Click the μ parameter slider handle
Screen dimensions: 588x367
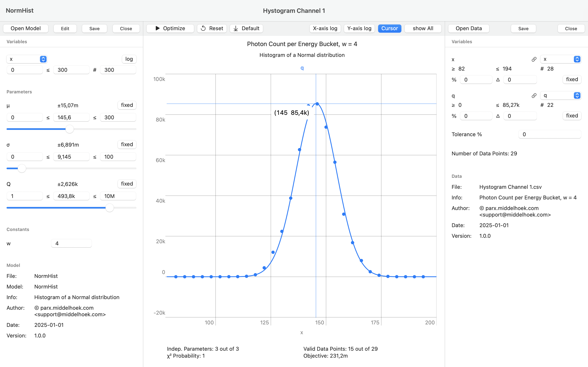70,129
